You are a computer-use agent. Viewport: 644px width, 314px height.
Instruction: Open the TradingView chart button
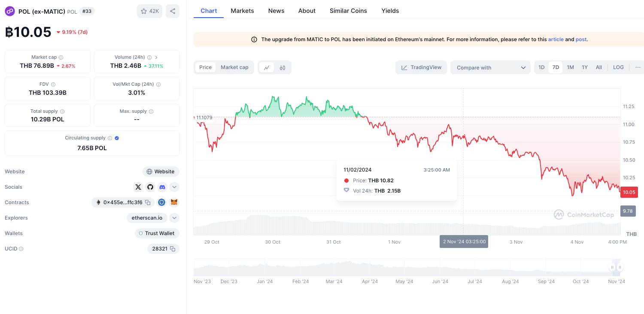421,67
